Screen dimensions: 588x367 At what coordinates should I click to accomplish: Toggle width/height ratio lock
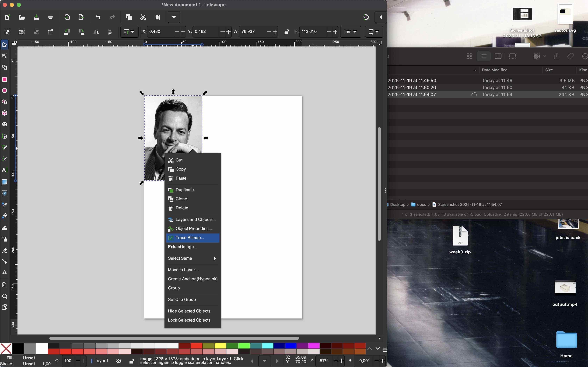click(286, 32)
